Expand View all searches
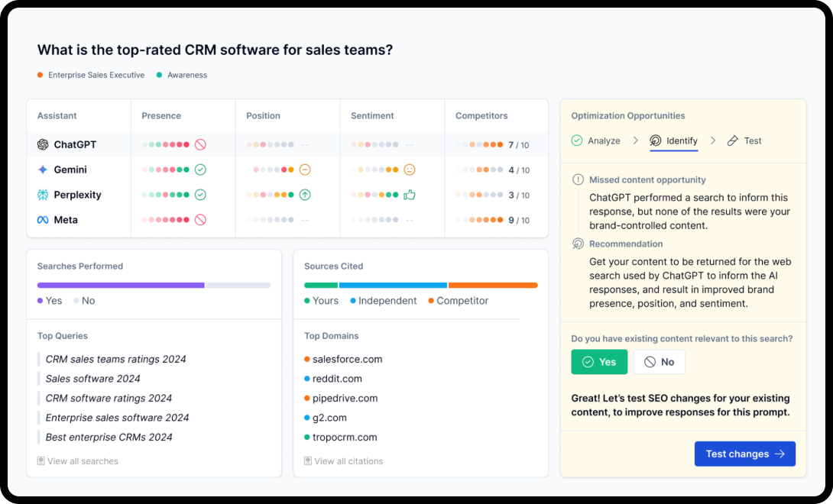Screen dimensions: 833x504 (78, 461)
